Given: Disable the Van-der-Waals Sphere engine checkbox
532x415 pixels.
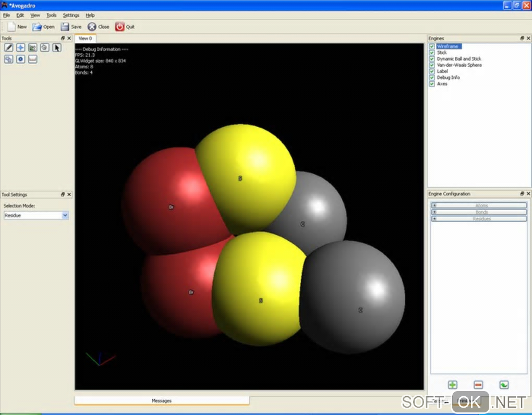Looking at the screenshot, I should pos(432,65).
